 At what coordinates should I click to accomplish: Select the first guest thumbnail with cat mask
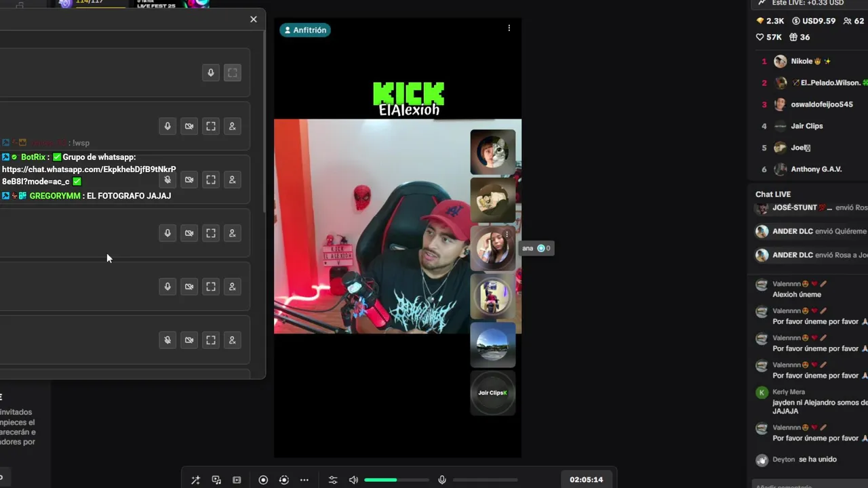pos(493,152)
